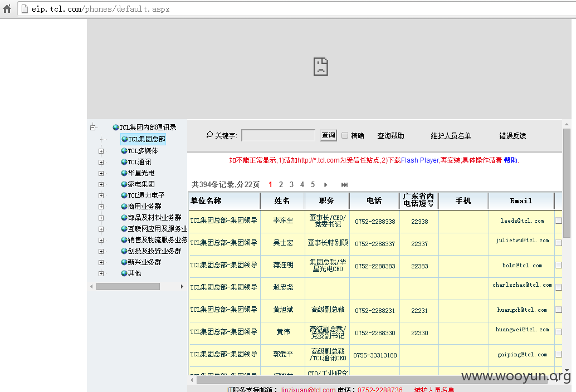The image size is (576, 392).
Task: Select page 1 in the pager
Action: (270, 185)
